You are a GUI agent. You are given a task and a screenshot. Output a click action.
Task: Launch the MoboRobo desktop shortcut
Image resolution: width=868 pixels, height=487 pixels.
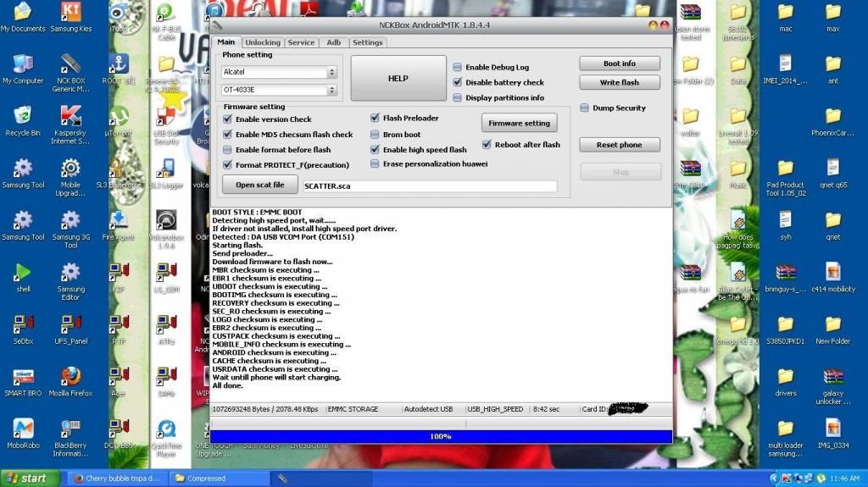23,430
